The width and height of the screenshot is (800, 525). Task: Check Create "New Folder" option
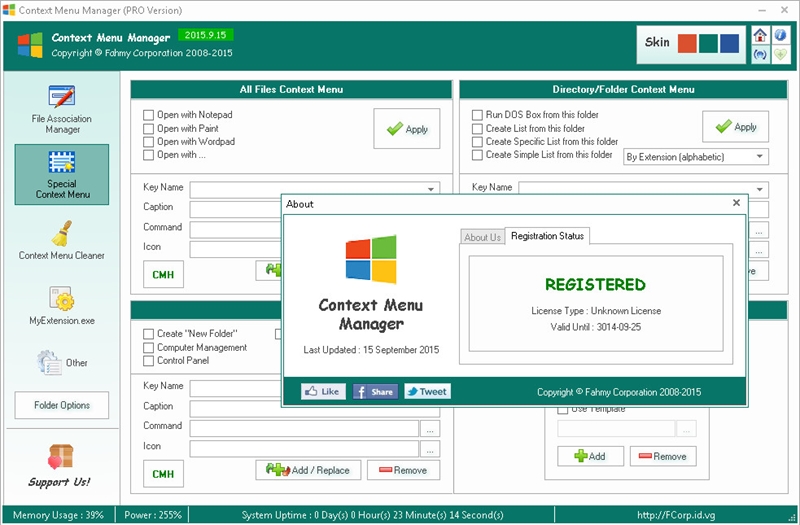click(x=148, y=334)
